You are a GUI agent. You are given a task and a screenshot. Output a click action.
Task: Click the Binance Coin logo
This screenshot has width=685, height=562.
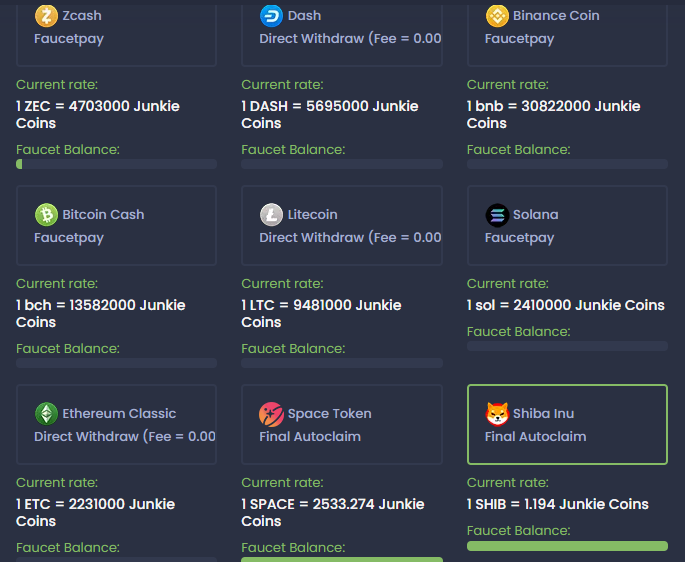(x=497, y=16)
